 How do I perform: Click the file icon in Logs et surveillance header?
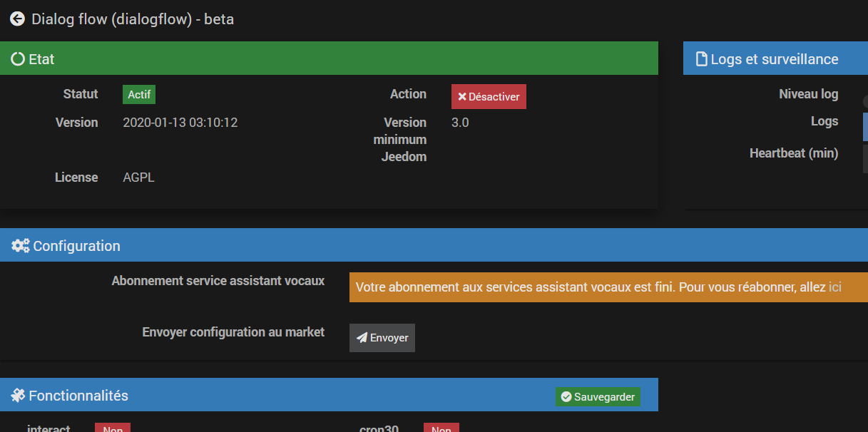[702, 59]
